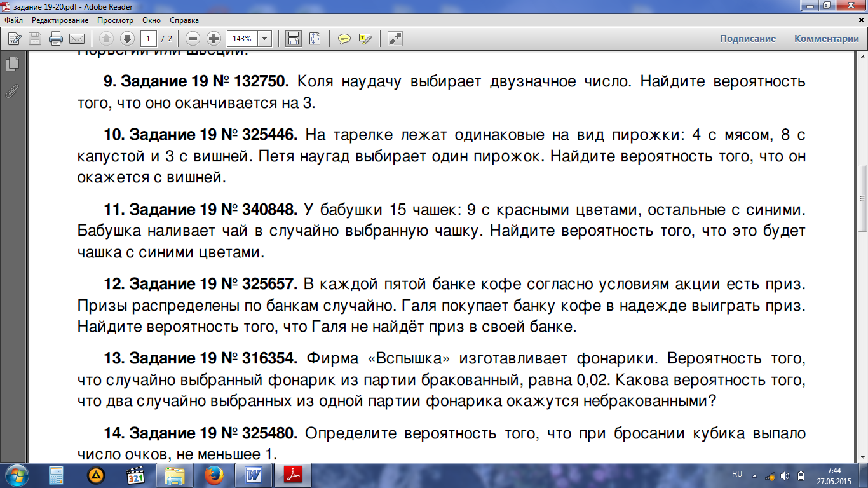Show hidden tray icons arrow
The width and height of the screenshot is (868, 488).
click(x=754, y=475)
